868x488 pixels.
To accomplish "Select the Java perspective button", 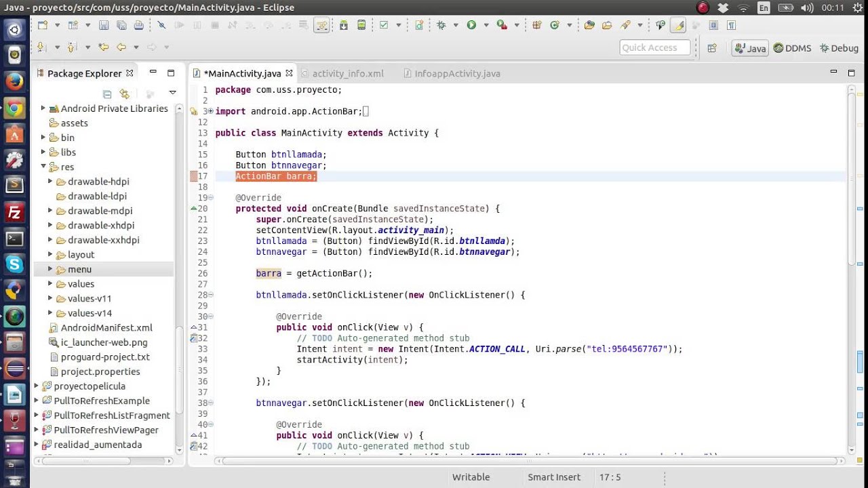I will pos(750,48).
